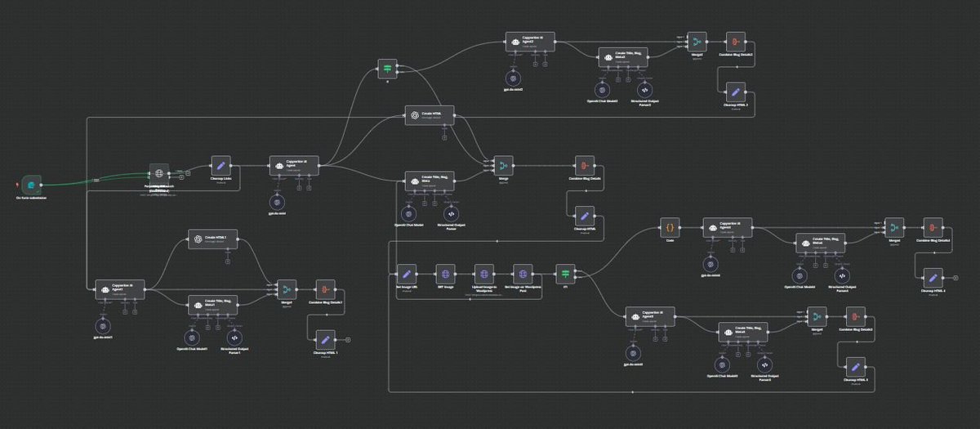
Task: Open the Cleanup HTML 2 node
Action: pyautogui.click(x=735, y=92)
